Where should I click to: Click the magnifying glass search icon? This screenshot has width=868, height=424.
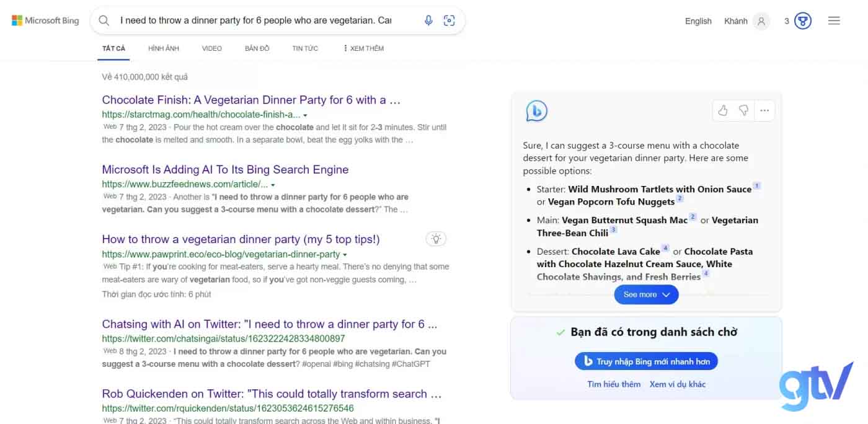[104, 20]
